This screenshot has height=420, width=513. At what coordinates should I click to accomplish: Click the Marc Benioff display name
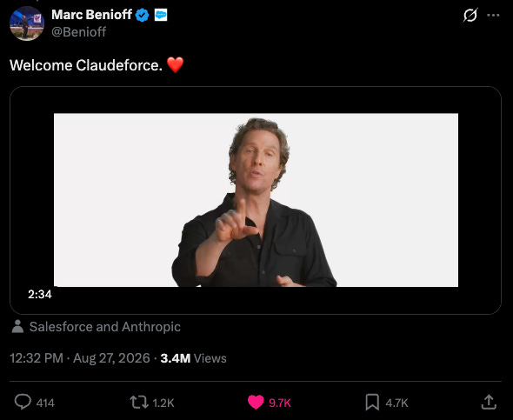pos(91,15)
